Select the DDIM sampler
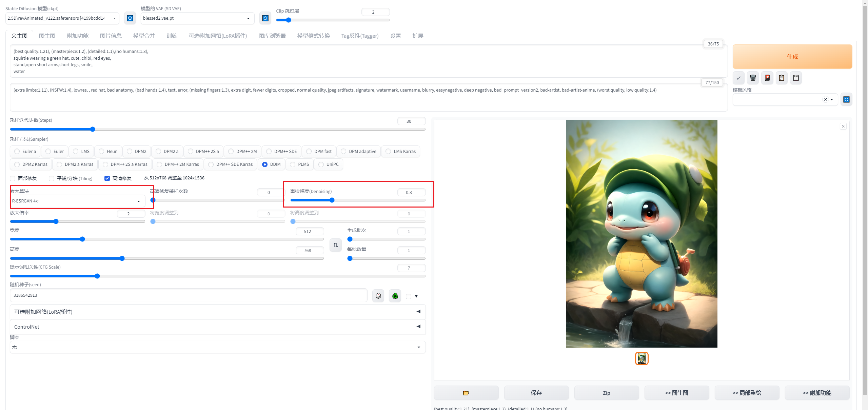 [x=271, y=164]
